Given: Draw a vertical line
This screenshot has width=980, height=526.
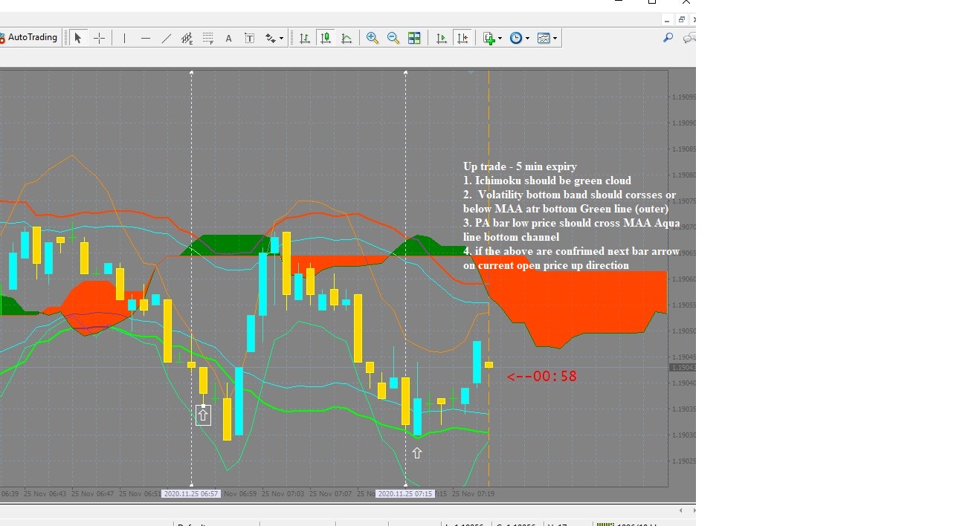Looking at the screenshot, I should tap(124, 38).
